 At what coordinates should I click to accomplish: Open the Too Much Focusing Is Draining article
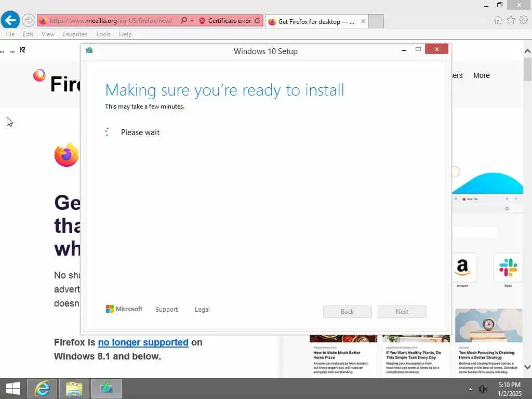pos(488,342)
